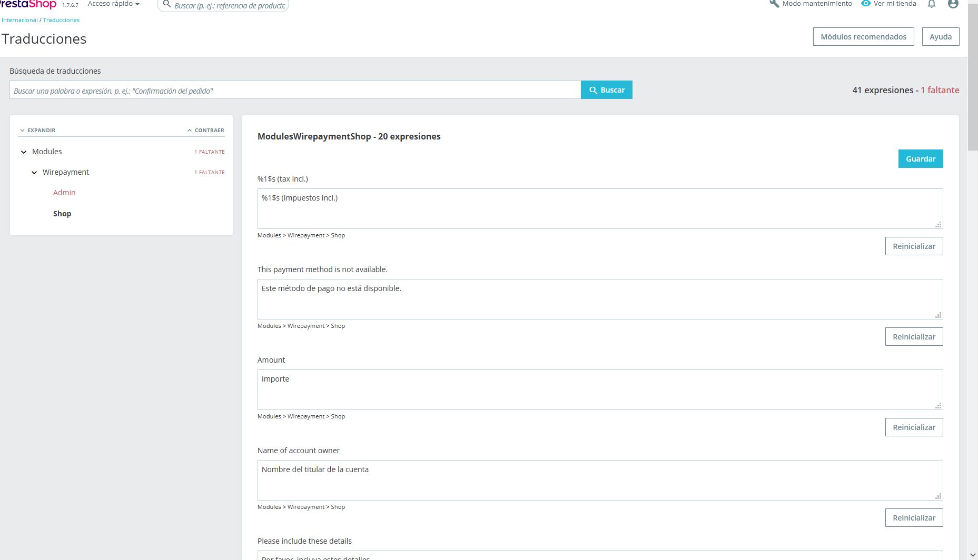
Task: Reset the '%1$s (tax incl.)' translation with Reinicializar
Action: pyautogui.click(x=914, y=246)
